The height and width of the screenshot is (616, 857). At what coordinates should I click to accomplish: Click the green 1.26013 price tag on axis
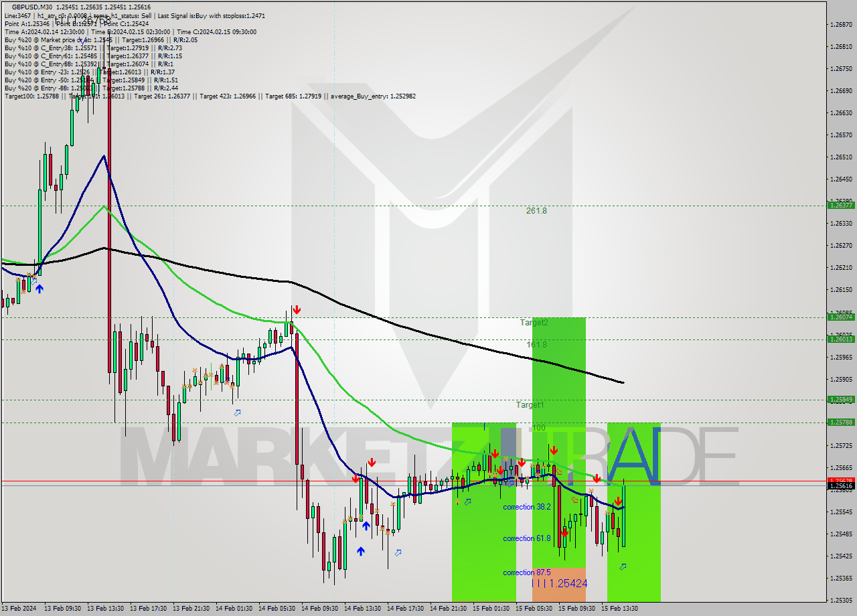pyautogui.click(x=841, y=339)
